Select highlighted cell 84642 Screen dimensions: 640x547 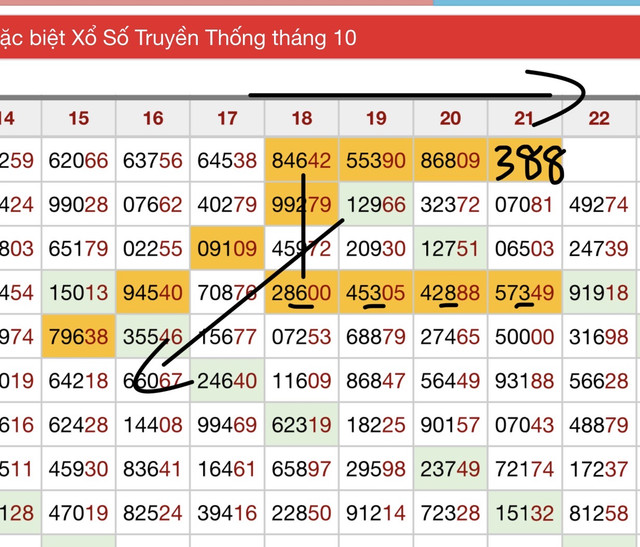click(302, 160)
